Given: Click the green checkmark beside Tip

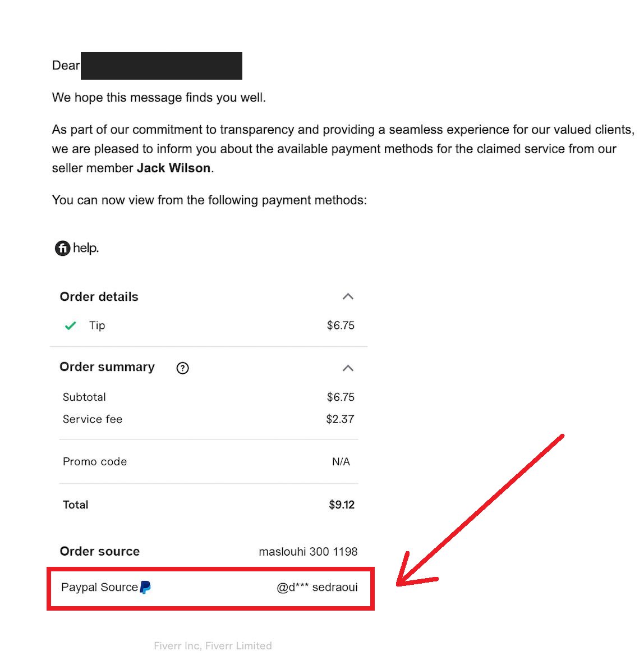Looking at the screenshot, I should (70, 326).
